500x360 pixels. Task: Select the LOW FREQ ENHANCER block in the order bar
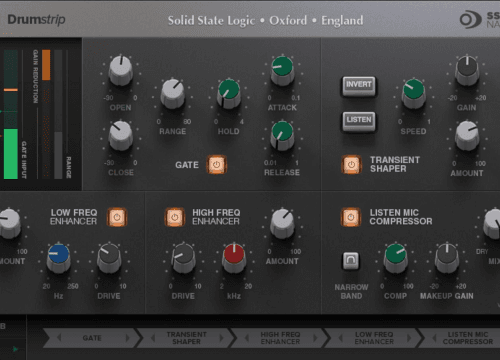click(374, 338)
